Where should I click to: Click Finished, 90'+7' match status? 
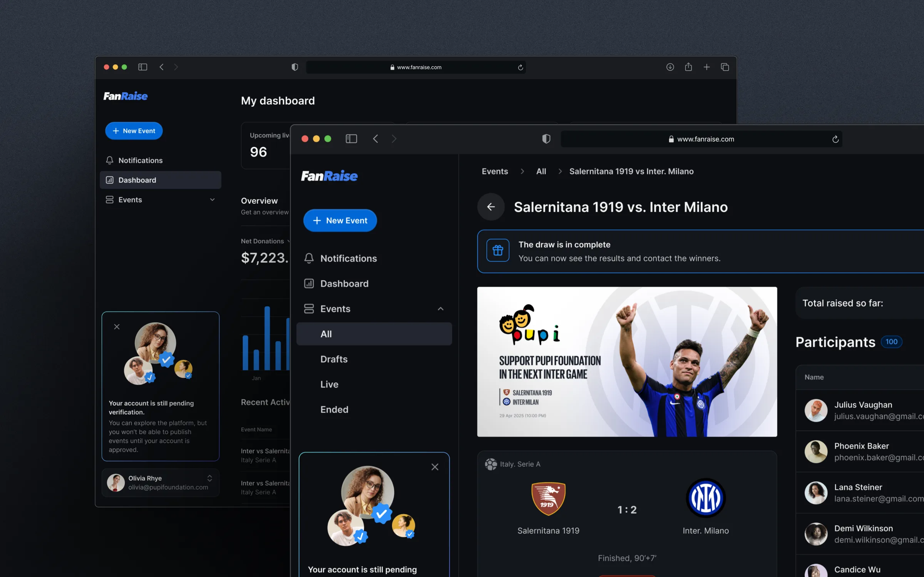[627, 558]
